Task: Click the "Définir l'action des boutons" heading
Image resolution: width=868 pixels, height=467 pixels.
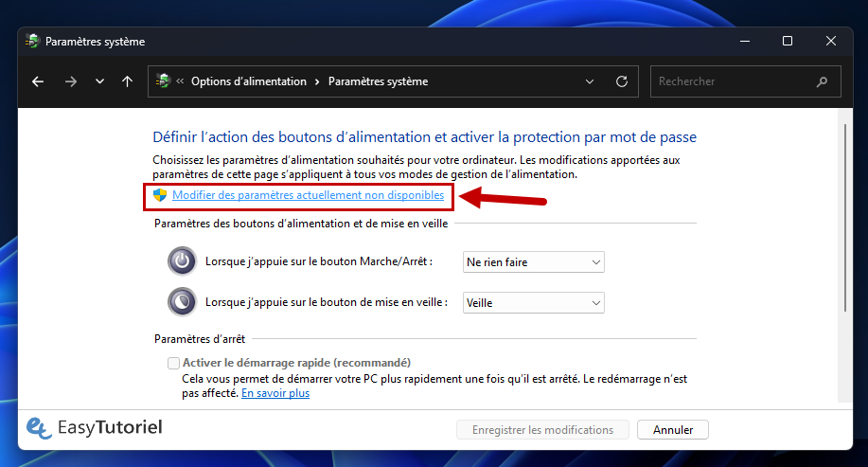Action: (x=425, y=136)
